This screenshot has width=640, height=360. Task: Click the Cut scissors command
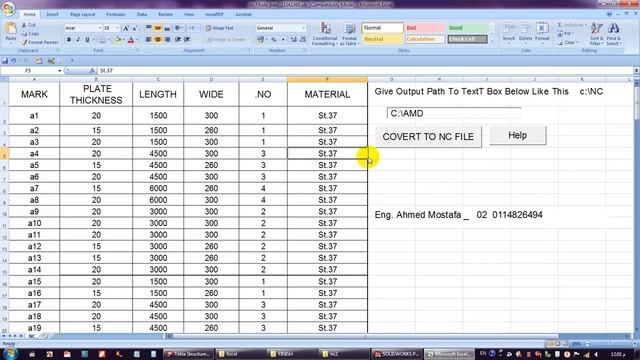pos(29,25)
